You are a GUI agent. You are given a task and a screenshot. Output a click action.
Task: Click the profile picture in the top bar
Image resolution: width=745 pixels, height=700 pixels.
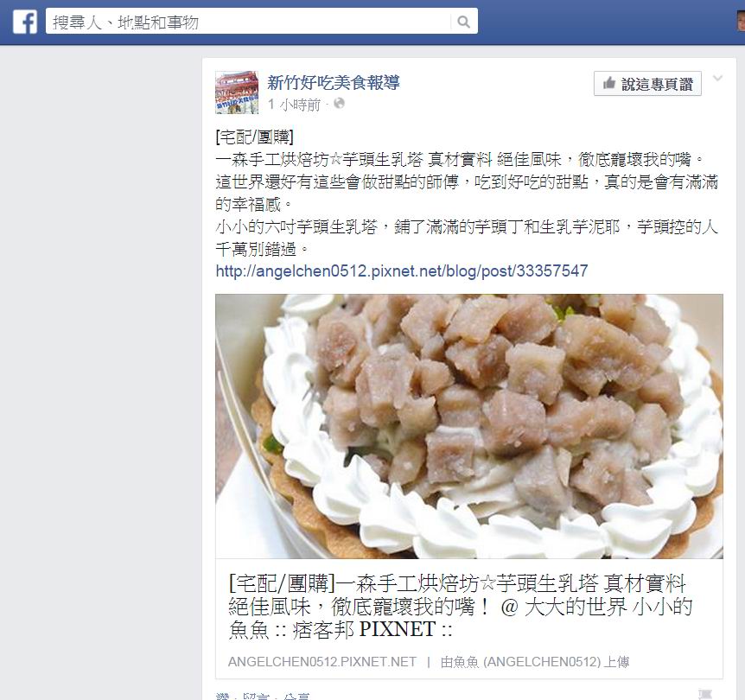(x=741, y=22)
